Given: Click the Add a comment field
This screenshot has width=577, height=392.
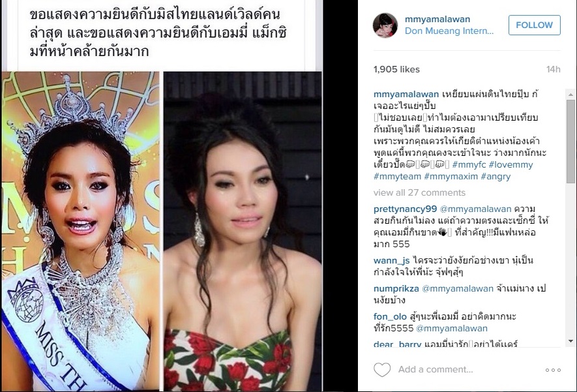Looking at the screenshot, I should (x=436, y=370).
